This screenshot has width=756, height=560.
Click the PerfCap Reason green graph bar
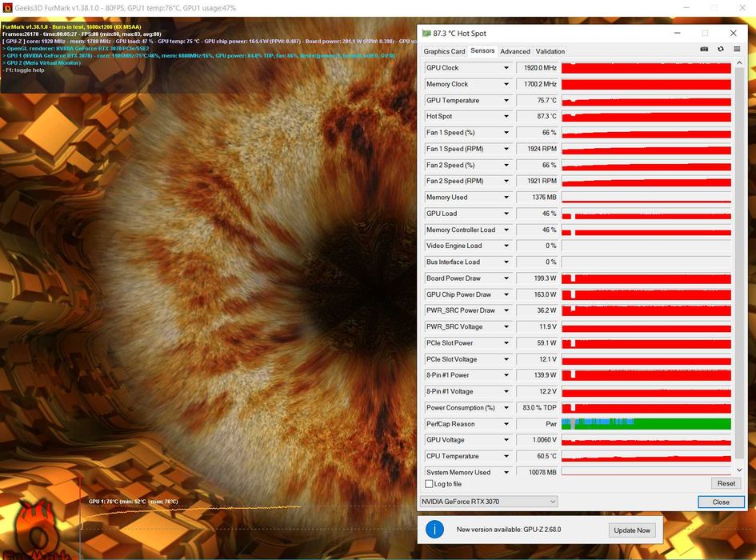[646, 424]
